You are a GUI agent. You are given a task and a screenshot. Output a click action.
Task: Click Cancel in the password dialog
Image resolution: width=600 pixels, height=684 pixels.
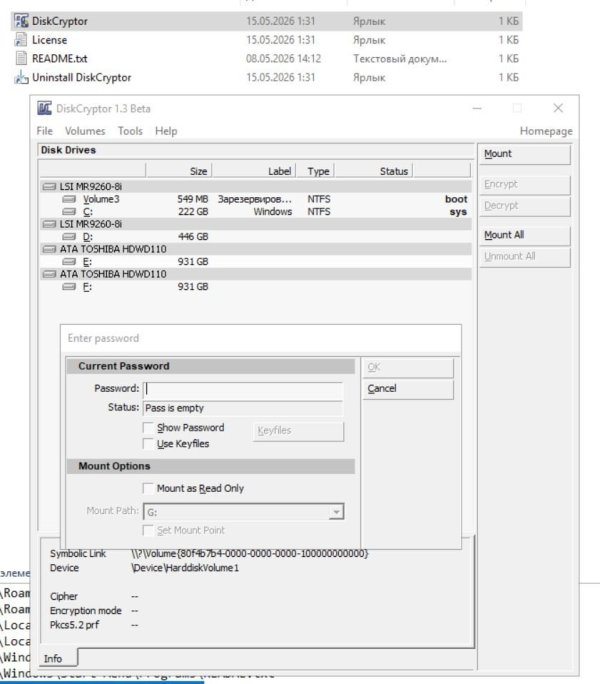pos(408,389)
